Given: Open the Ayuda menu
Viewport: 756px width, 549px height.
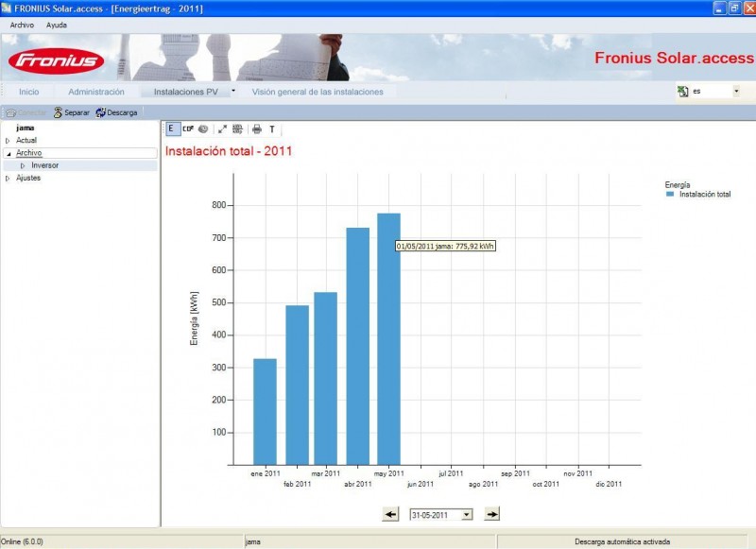Looking at the screenshot, I should (57, 26).
